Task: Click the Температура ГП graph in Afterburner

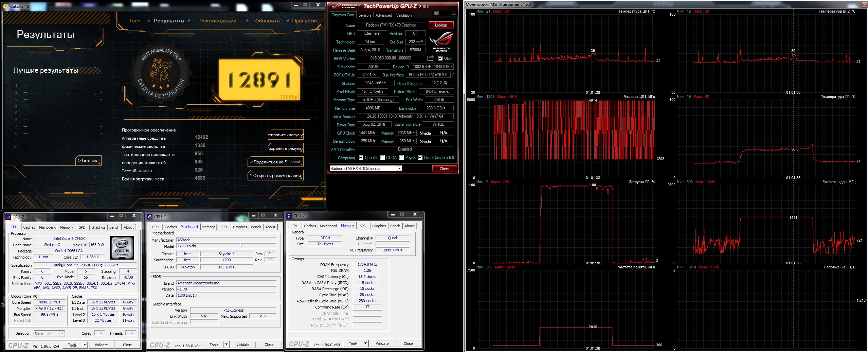Action: [766, 138]
